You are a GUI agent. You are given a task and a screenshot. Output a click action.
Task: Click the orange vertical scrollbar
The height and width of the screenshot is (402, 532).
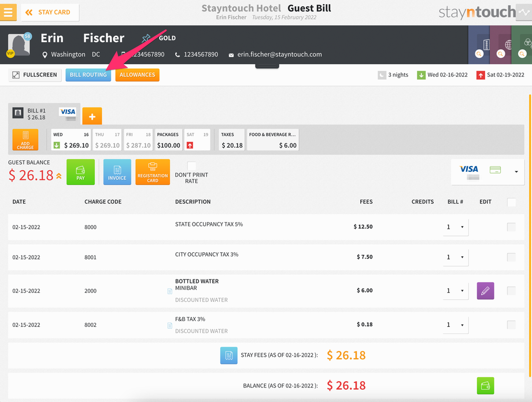530,236
